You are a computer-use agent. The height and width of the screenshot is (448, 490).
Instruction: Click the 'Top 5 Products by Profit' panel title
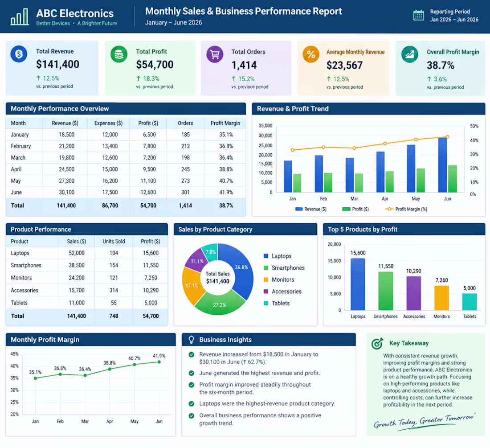[x=363, y=229]
